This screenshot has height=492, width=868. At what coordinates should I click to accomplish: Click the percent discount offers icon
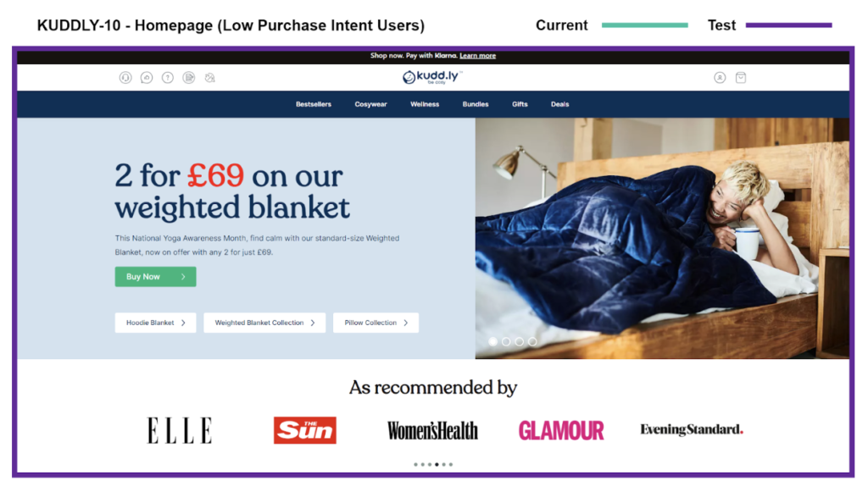(210, 78)
